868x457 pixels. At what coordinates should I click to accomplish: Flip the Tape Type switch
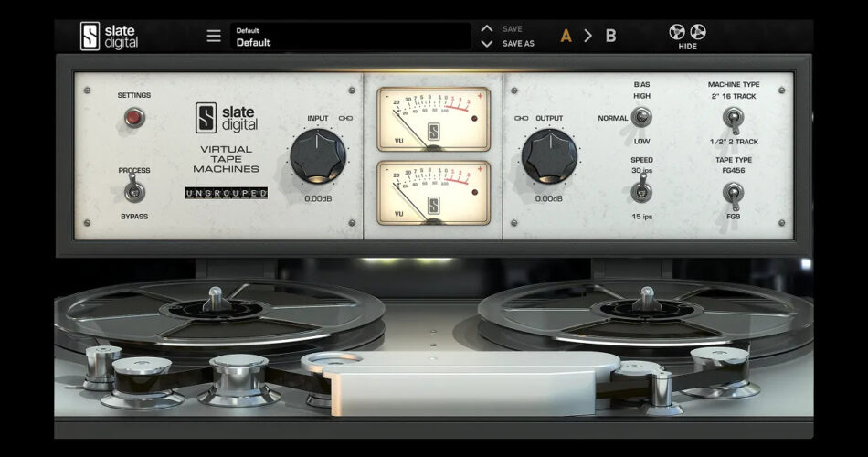(x=732, y=193)
